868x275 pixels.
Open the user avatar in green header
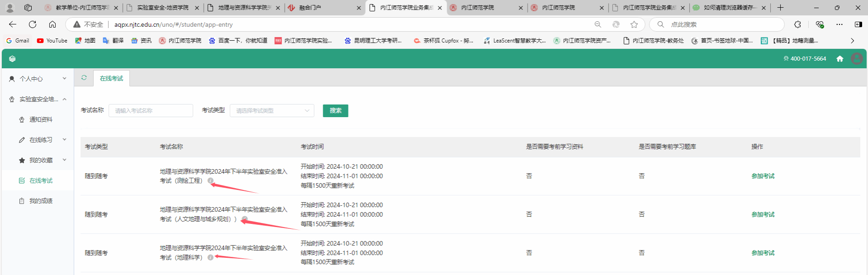pos(856,59)
